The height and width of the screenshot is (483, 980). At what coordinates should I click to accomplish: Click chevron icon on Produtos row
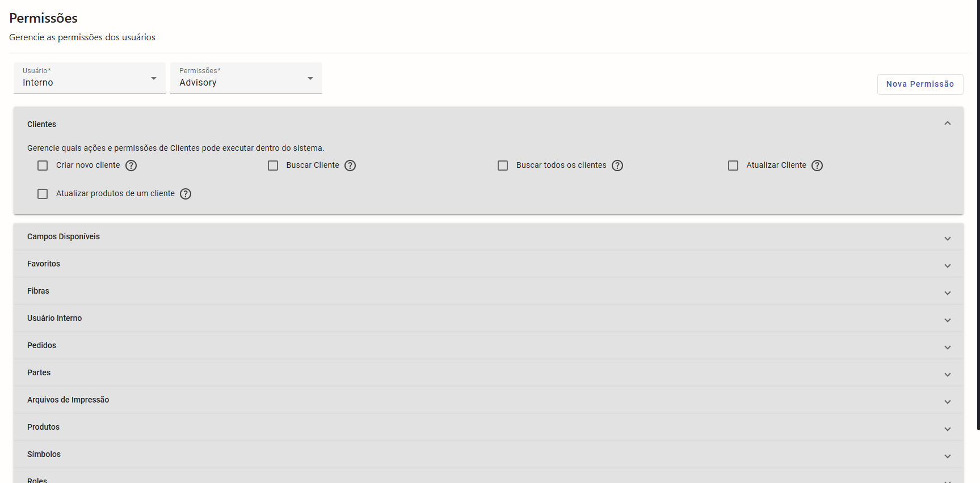pyautogui.click(x=947, y=429)
